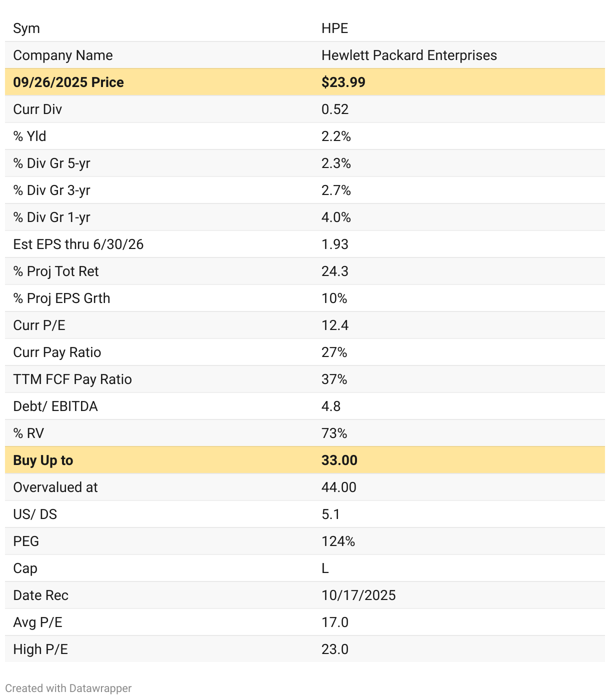Select the PEG value 124%
This screenshot has width=610, height=700.
338,541
